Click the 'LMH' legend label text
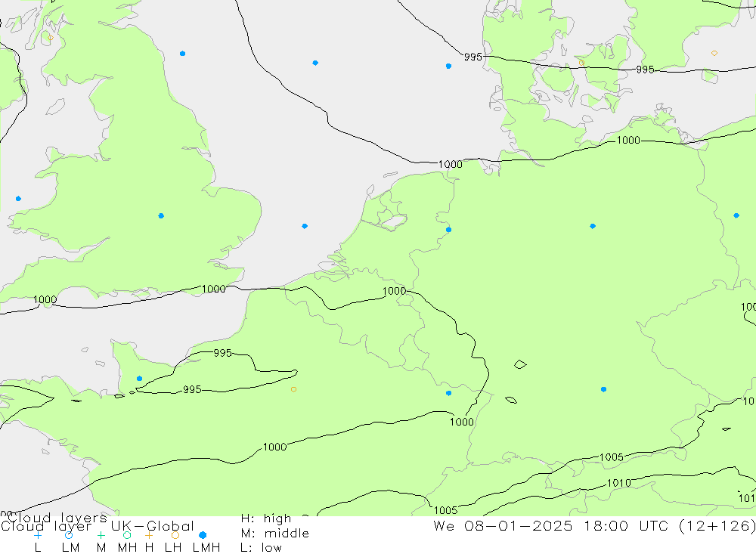Image resolution: width=756 pixels, height=554 pixels. [206, 548]
